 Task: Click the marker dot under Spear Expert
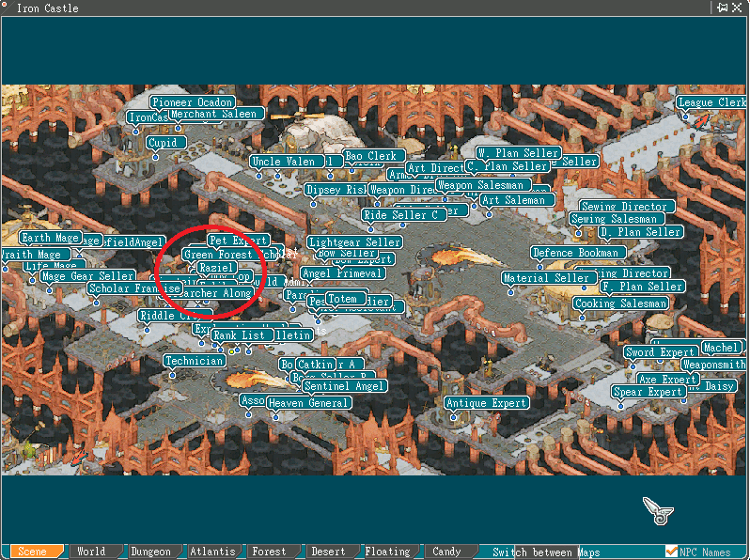point(620,407)
